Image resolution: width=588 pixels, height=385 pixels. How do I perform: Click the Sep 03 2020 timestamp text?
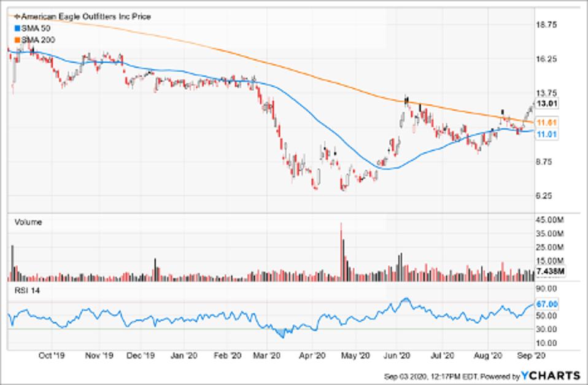[405, 375]
